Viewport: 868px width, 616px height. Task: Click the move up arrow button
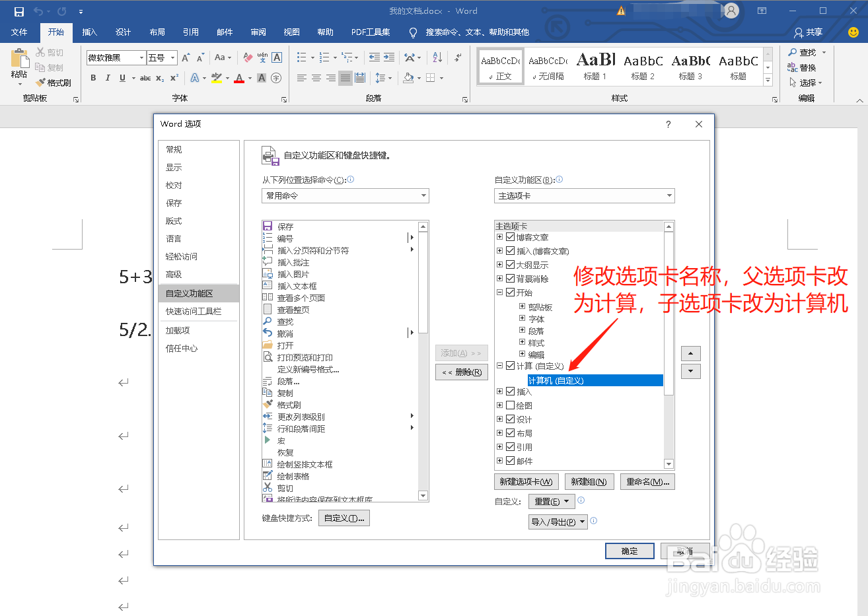click(x=690, y=353)
